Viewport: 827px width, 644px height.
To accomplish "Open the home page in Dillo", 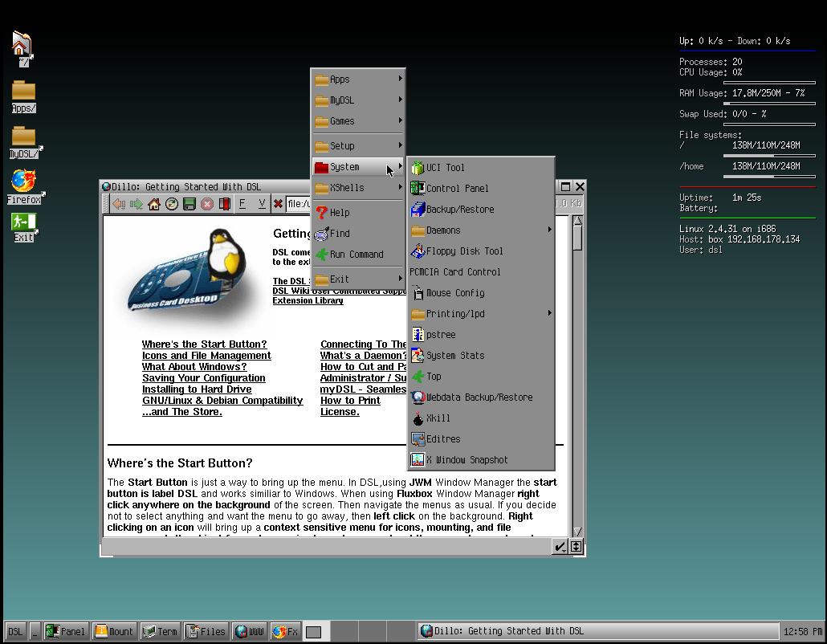I will (154, 204).
